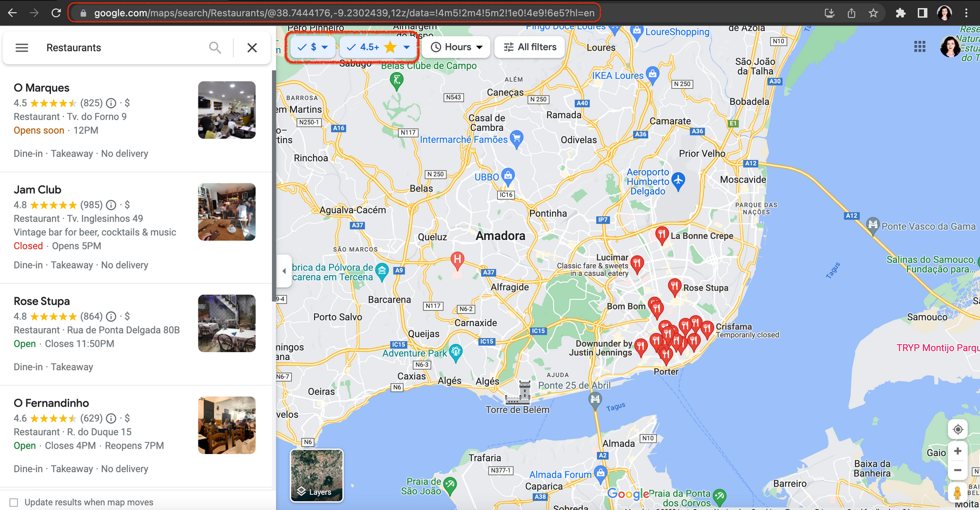This screenshot has width=980, height=510.
Task: Open Google apps grid
Action: [x=920, y=47]
